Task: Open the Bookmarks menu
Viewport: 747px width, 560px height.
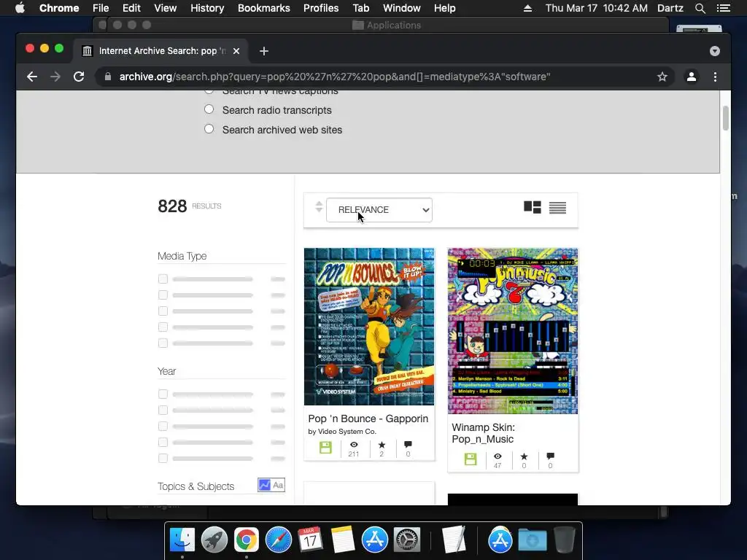Action: click(x=264, y=8)
